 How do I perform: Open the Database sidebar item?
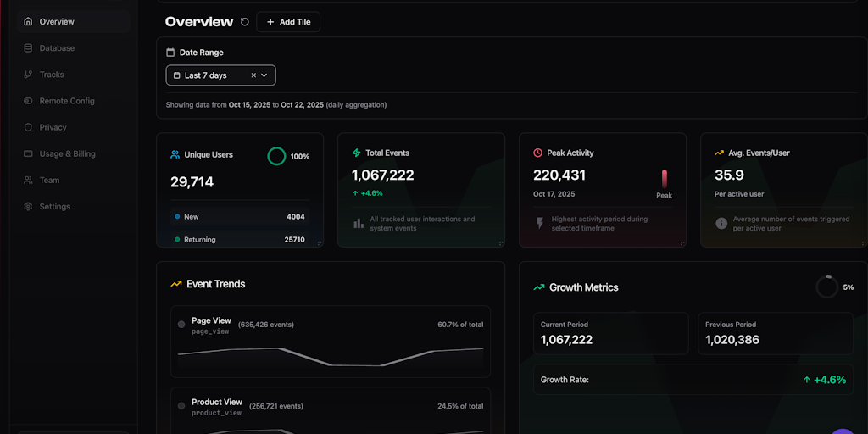pos(57,48)
